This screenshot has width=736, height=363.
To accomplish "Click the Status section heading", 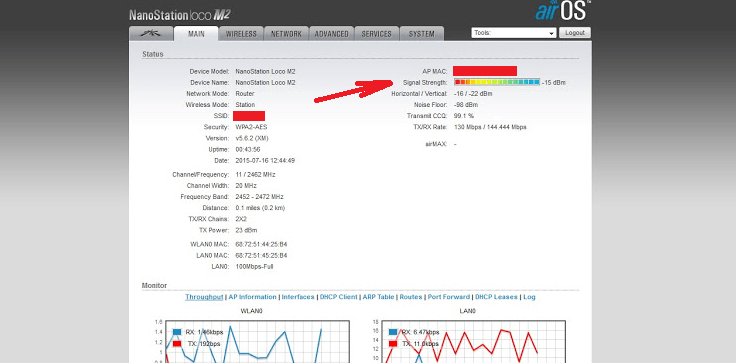I will [x=153, y=54].
